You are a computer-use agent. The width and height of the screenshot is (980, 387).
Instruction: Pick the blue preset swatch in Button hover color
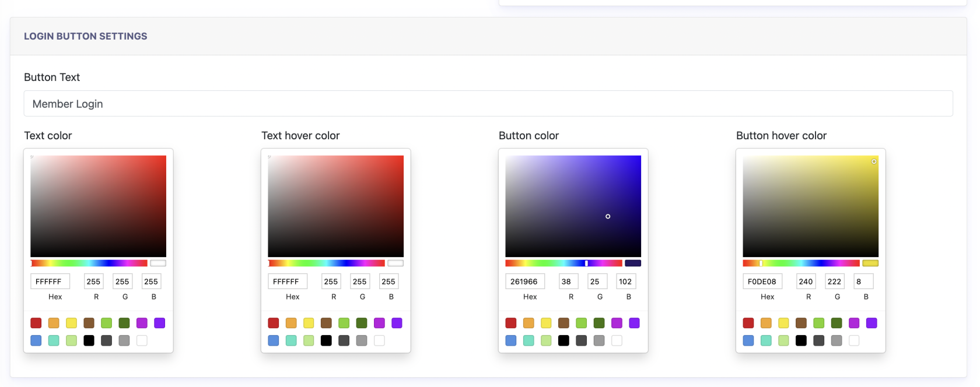[x=748, y=340]
